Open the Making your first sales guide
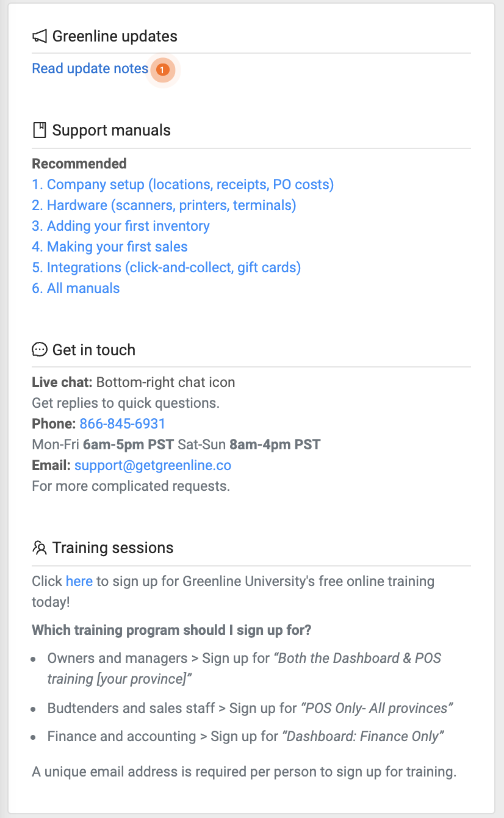504x818 pixels. pos(109,247)
